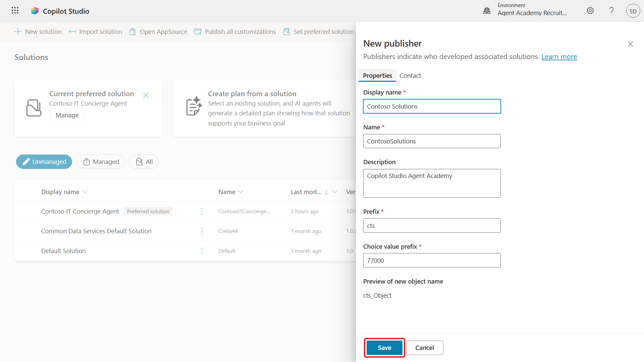The image size is (644, 362).
Task: Open the Learn more link
Action: click(559, 56)
